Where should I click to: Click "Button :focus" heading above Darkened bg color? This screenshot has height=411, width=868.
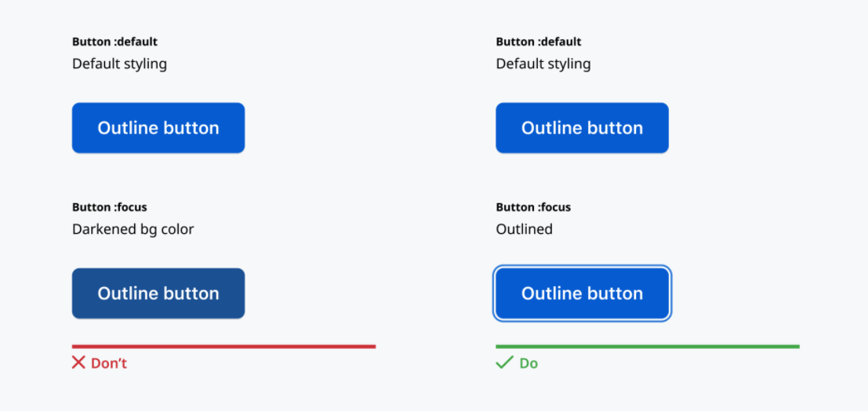(110, 207)
